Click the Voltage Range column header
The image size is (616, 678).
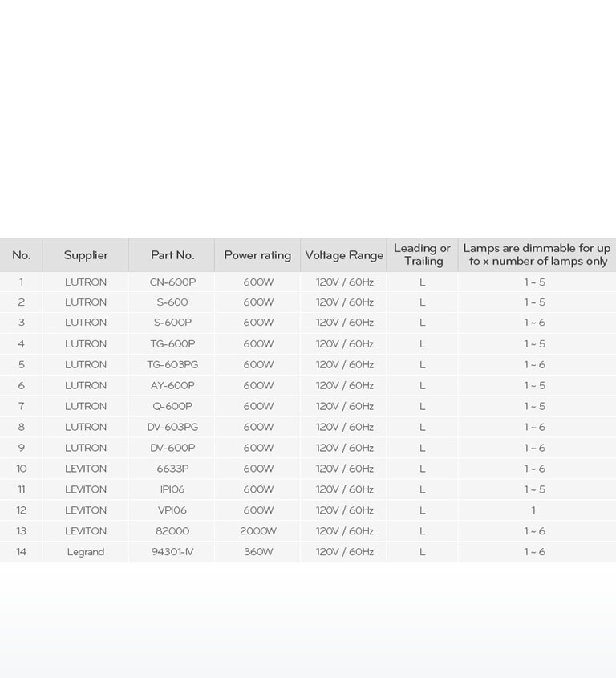click(x=344, y=255)
